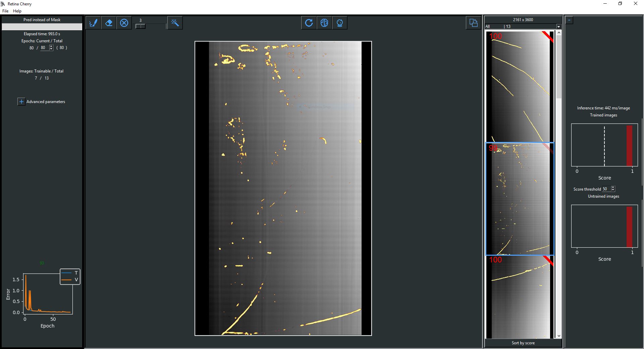Screen dimensions: 644x349
Task: Select the eraser tool
Action: 109,23
